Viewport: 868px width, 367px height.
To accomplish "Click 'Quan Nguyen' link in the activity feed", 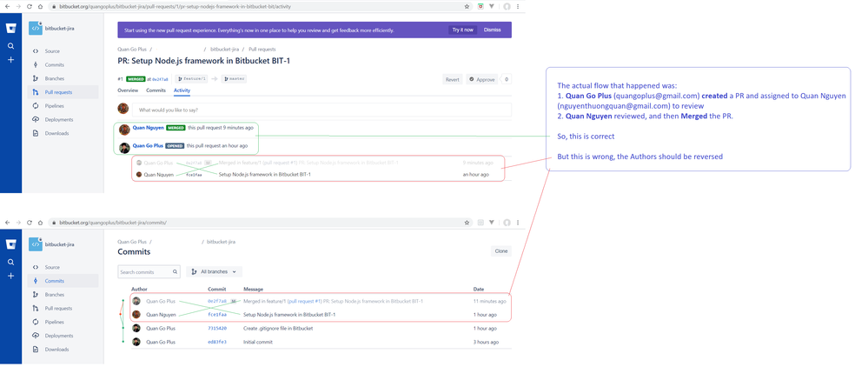I will point(149,128).
